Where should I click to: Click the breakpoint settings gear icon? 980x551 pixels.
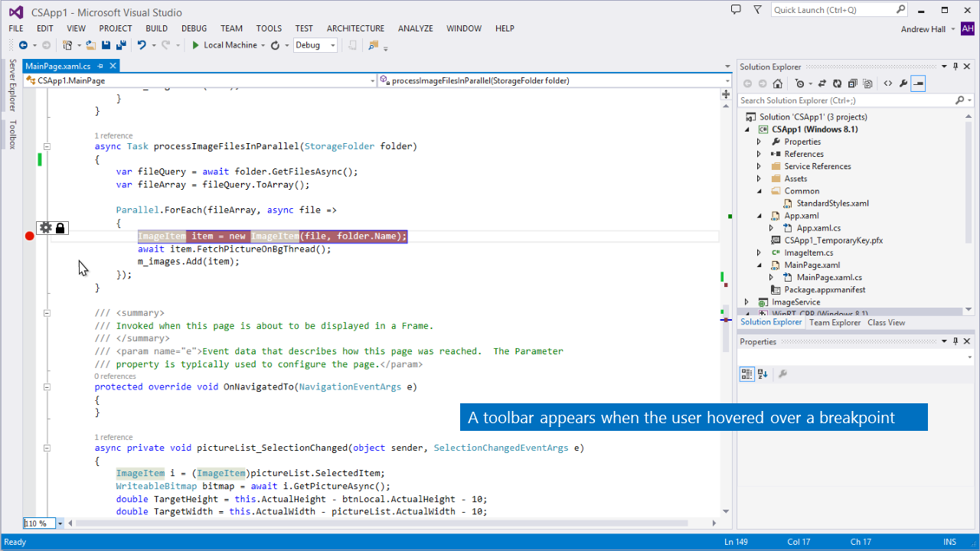pos(46,227)
